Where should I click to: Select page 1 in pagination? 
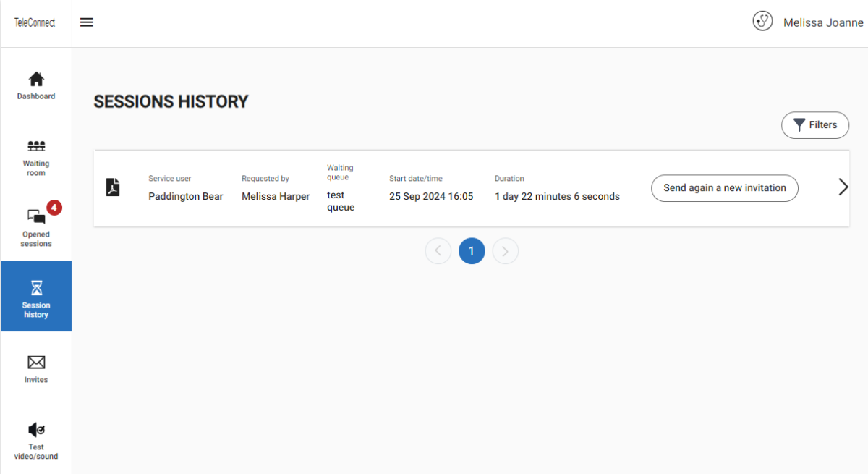[x=472, y=251]
